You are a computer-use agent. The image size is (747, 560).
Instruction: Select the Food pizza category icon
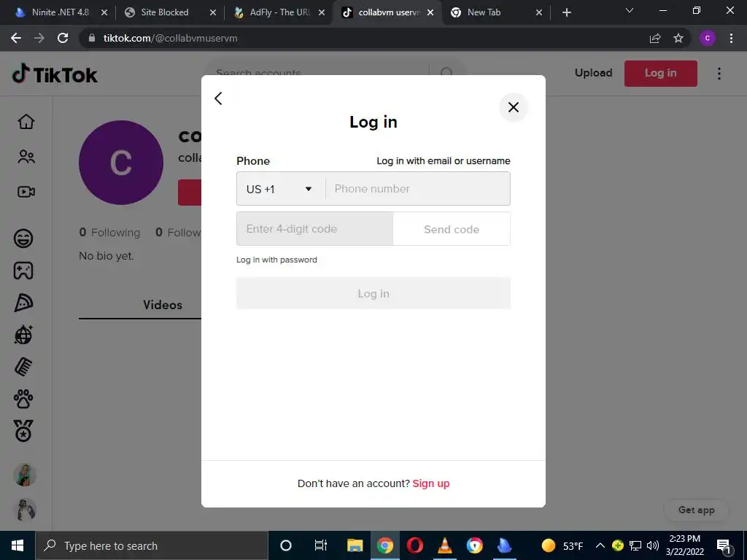pyautogui.click(x=23, y=303)
